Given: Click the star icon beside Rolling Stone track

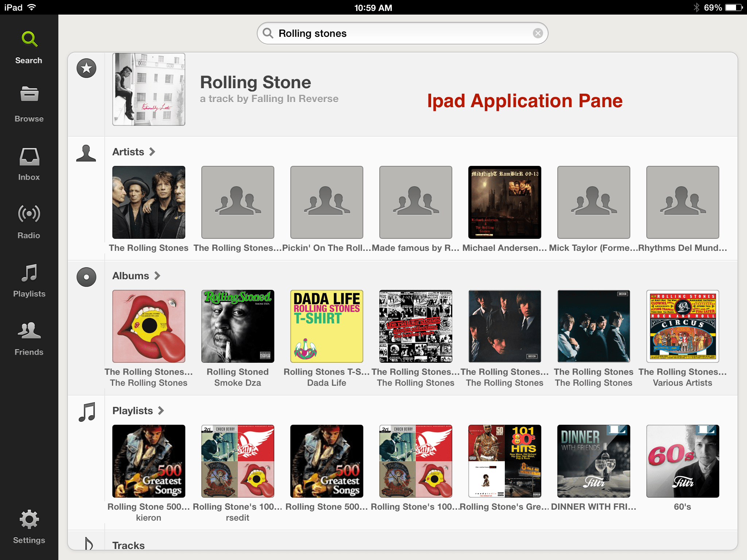Looking at the screenshot, I should click(x=86, y=68).
